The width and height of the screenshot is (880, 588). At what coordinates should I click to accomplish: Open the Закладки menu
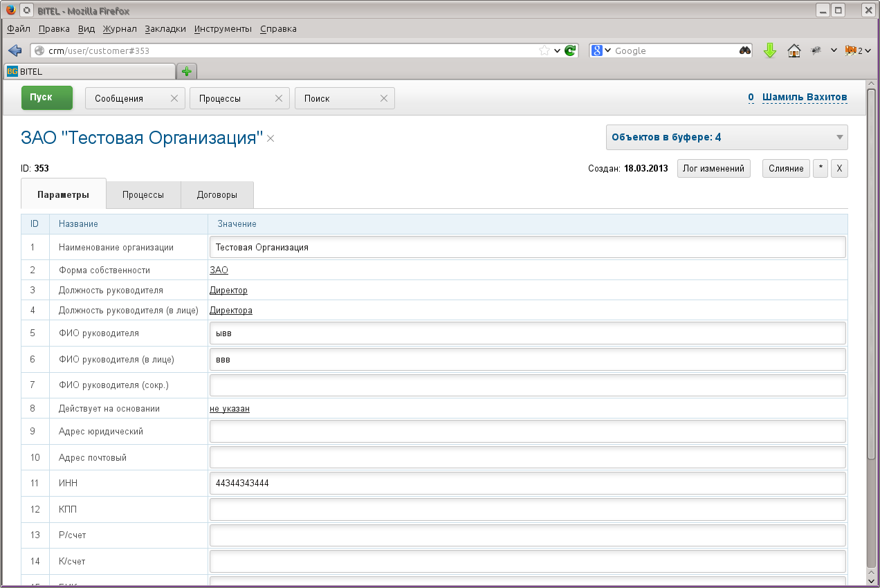(x=165, y=29)
